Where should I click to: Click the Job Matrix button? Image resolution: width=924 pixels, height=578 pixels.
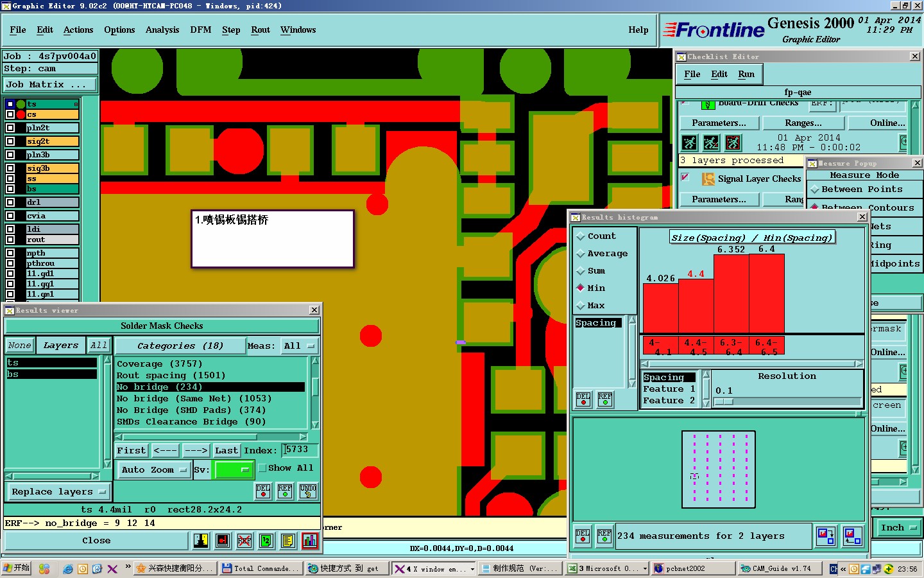50,85
